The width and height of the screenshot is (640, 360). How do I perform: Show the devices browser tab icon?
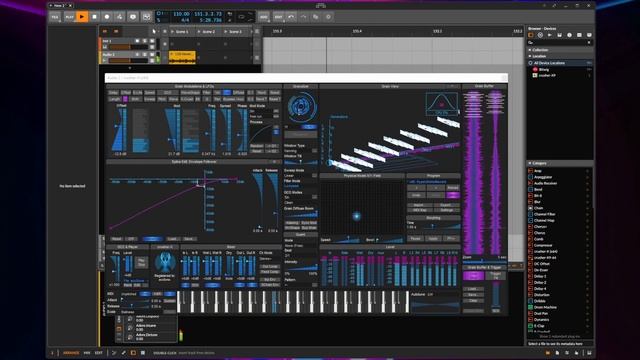click(x=531, y=35)
